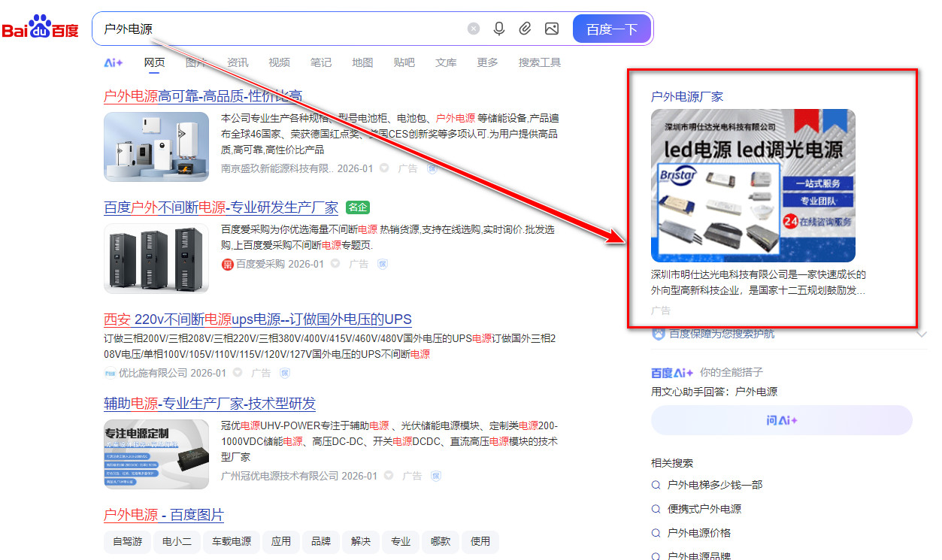
Task: Click the led电源 ad thumbnail image
Action: coord(753,185)
